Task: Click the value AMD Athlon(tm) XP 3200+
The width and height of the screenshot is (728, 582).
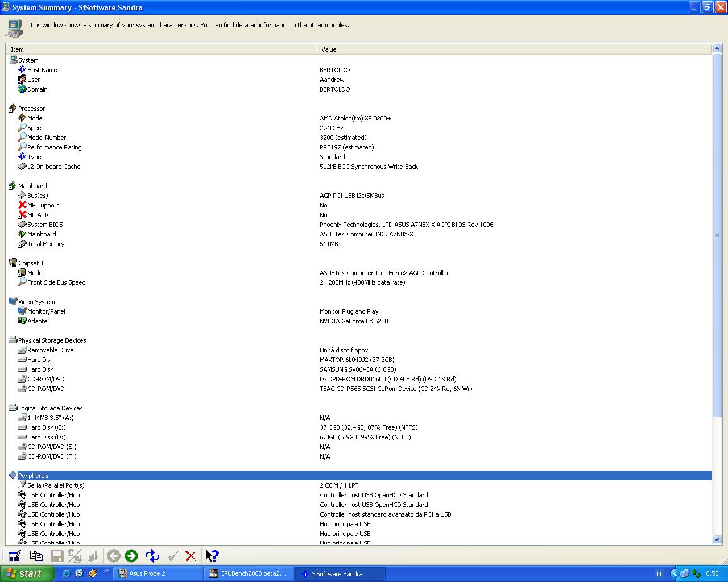Action: coord(355,118)
